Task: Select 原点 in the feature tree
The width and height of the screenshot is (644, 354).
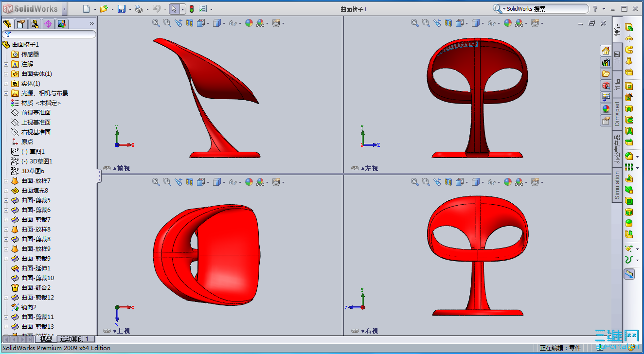Action: pyautogui.click(x=27, y=142)
